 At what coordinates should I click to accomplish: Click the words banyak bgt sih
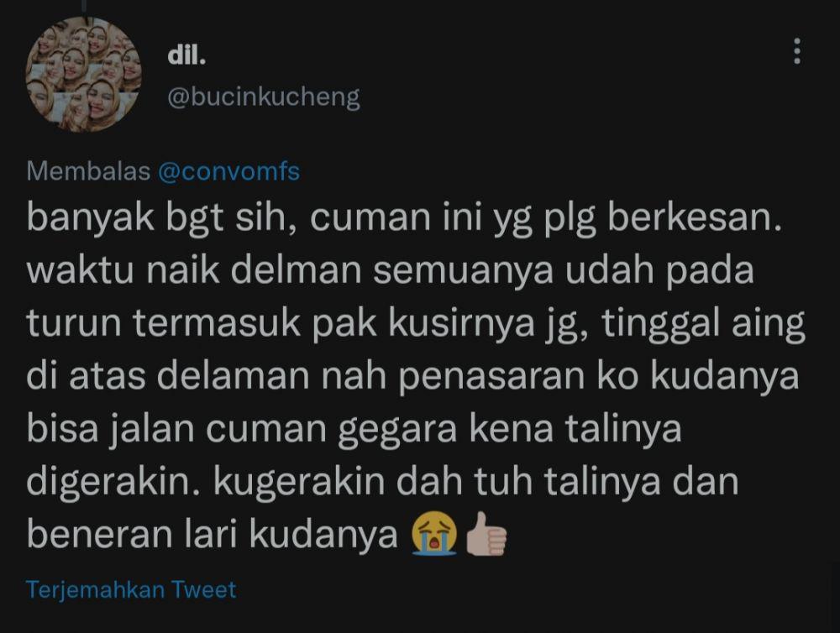[160, 218]
